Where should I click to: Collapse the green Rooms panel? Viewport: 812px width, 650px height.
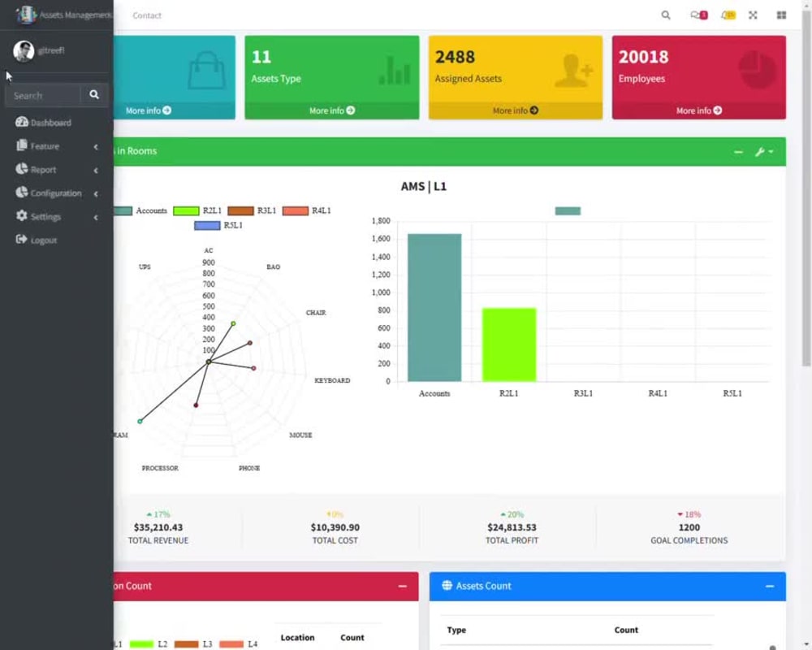point(738,152)
